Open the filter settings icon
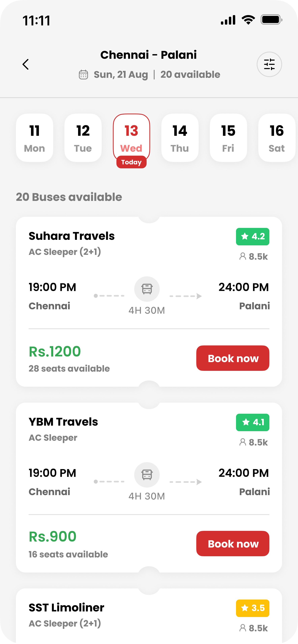298x644 pixels. point(269,64)
